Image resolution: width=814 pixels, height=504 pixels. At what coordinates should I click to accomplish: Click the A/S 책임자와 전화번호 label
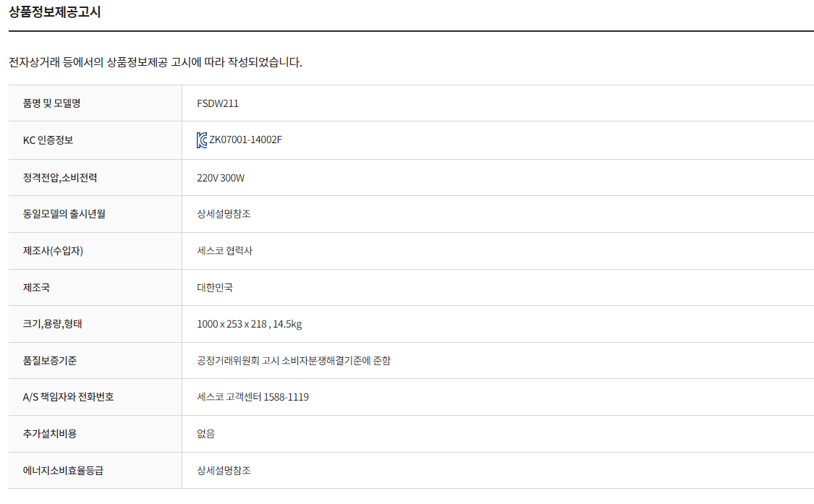coord(69,397)
